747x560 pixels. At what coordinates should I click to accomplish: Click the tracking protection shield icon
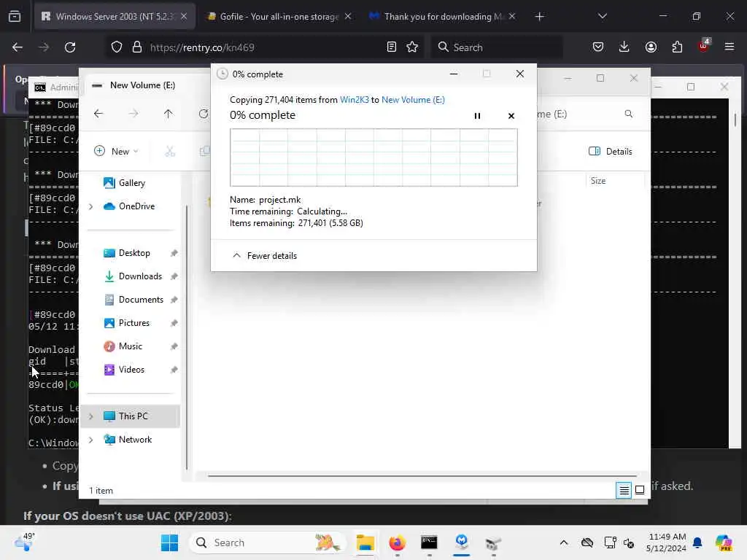[117, 47]
